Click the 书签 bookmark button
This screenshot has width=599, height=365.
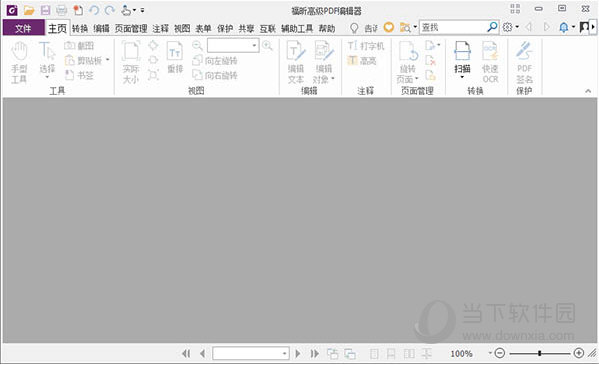click(79, 75)
